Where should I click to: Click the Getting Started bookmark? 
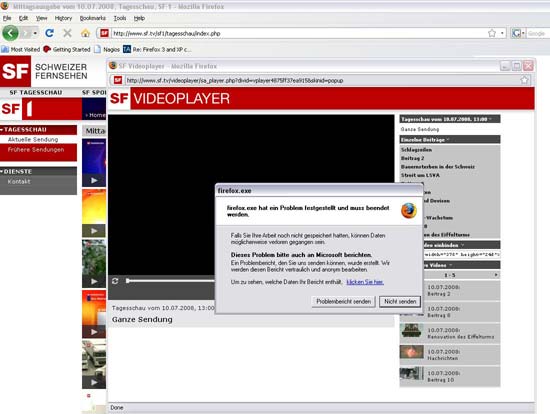(x=67, y=49)
